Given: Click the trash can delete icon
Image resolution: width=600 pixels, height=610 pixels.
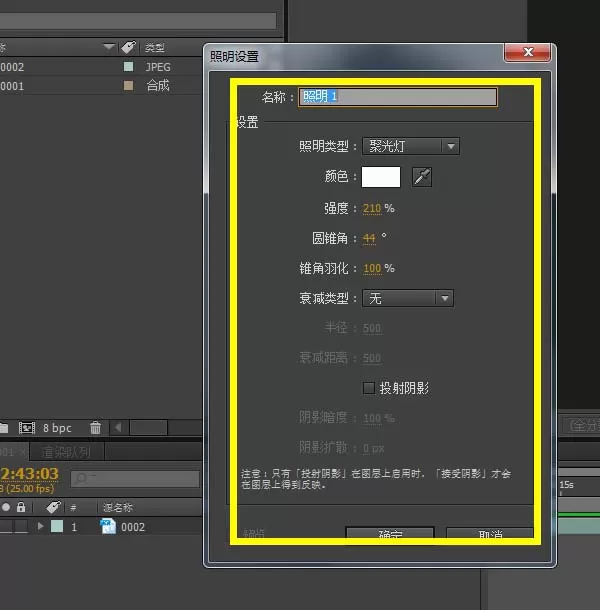Looking at the screenshot, I should [95, 428].
